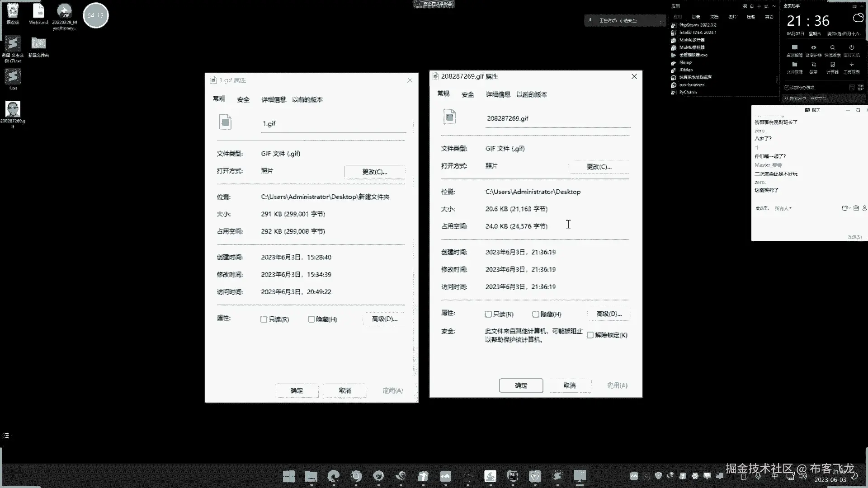Image resolution: width=868 pixels, height=488 pixels.
Task: Click OK button in 1.gif properties
Action: pos(297,390)
